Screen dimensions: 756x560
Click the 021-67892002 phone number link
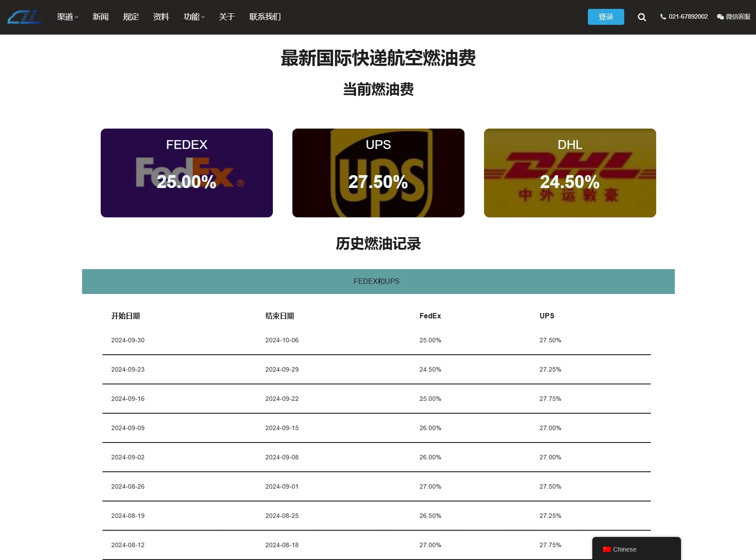[x=688, y=17]
